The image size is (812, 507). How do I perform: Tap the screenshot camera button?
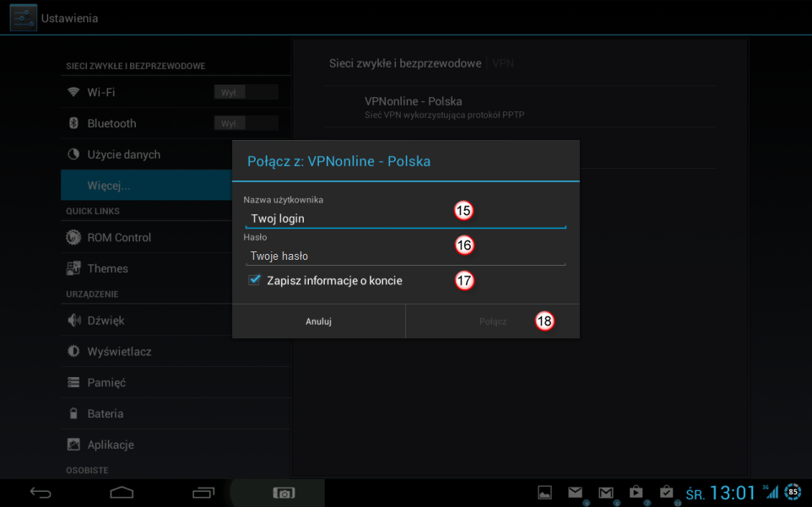pyautogui.click(x=284, y=493)
